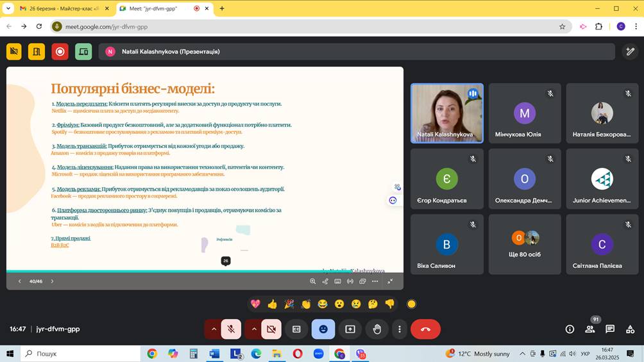
Task: Open a new browser tab
Action: click(222, 8)
